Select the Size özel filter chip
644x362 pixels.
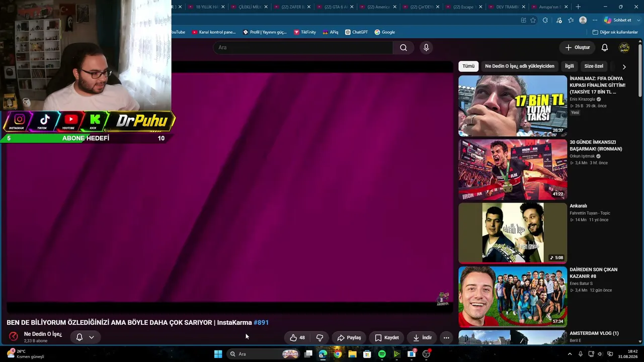[594, 66]
